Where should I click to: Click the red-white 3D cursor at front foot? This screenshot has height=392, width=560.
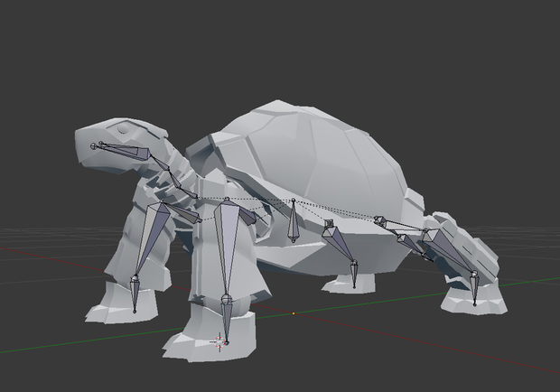coord(219,342)
